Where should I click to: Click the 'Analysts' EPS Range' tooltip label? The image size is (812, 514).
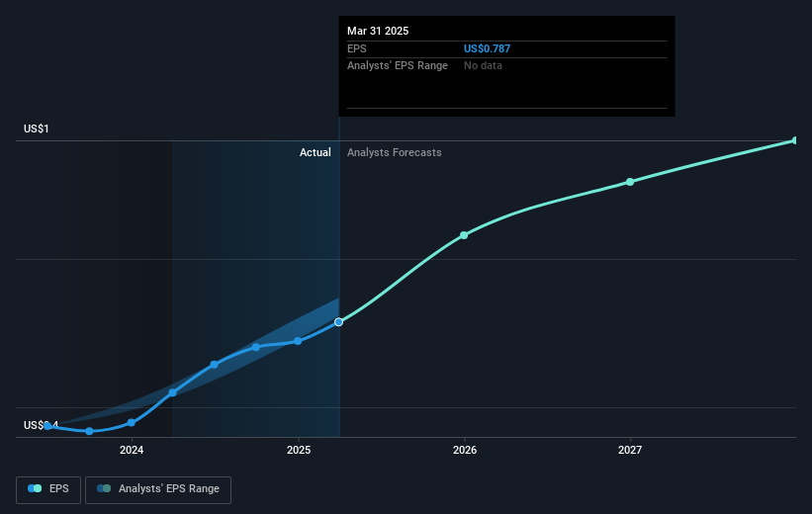(398, 66)
